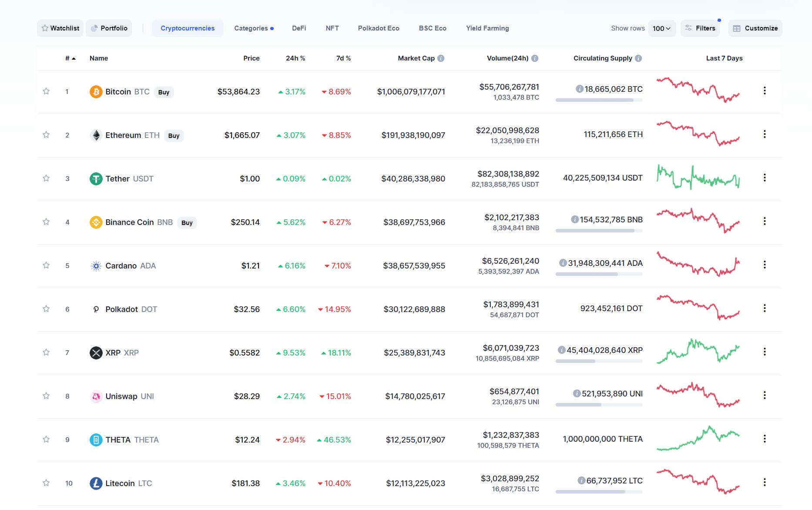Click the Cardano logo icon
Screen dimensions: 812x510
[96, 266]
